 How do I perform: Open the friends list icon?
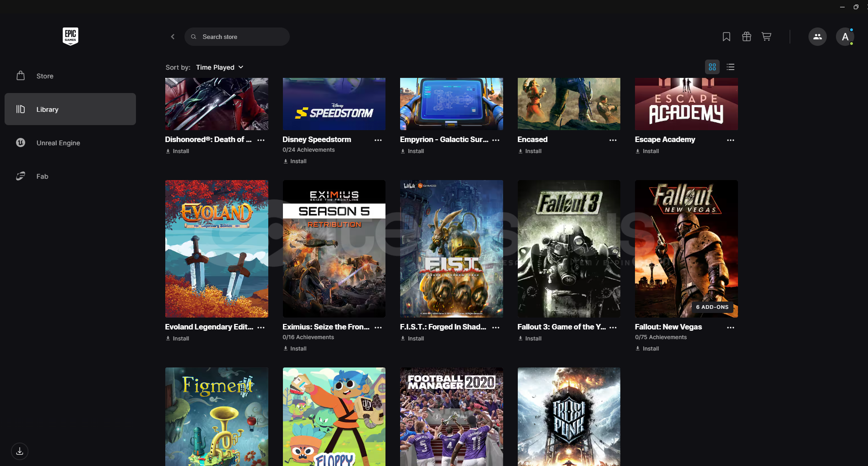[x=818, y=37]
